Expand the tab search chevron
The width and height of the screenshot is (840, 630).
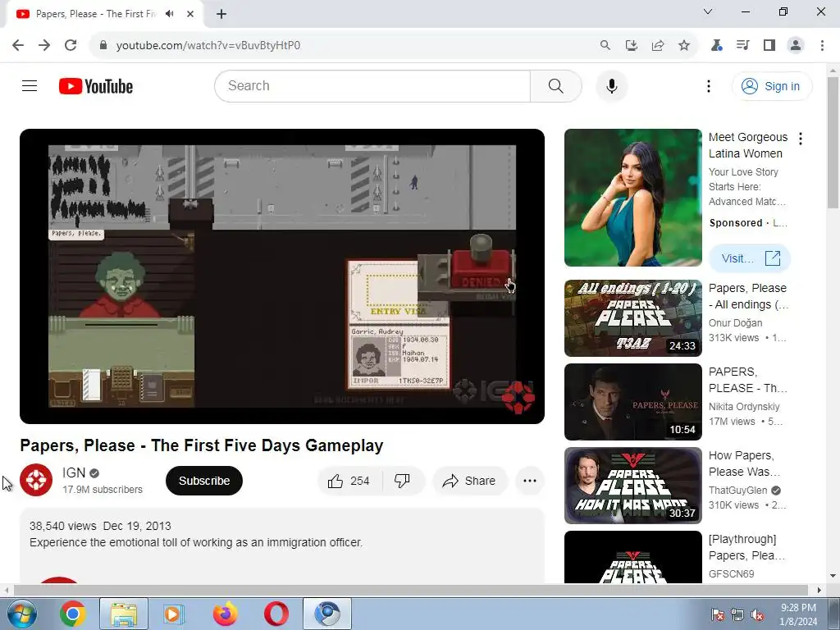pos(708,11)
